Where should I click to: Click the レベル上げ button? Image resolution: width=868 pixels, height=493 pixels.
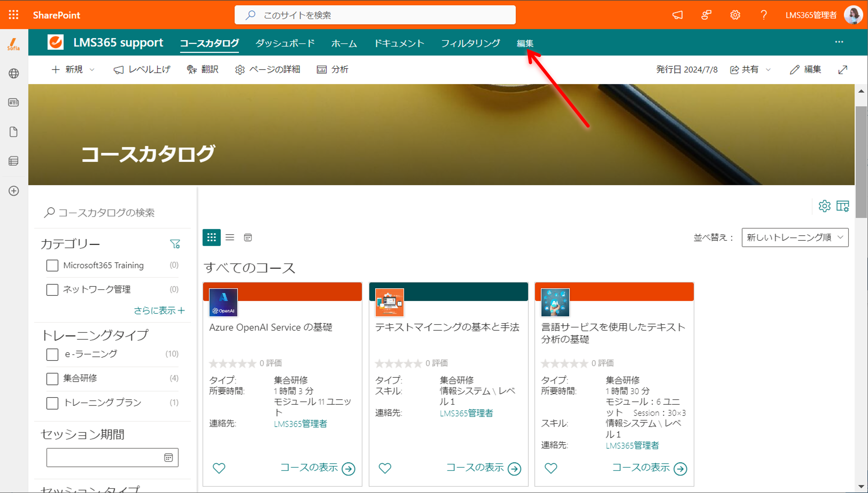[142, 69]
